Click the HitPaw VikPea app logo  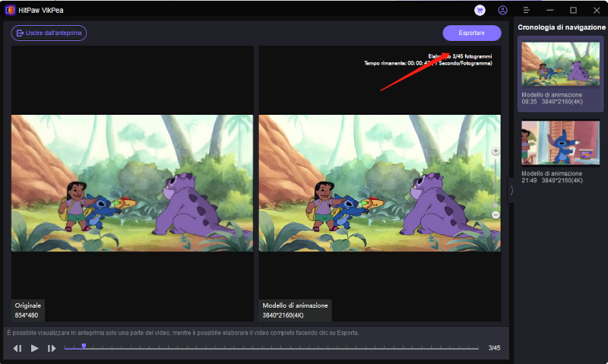10,10
